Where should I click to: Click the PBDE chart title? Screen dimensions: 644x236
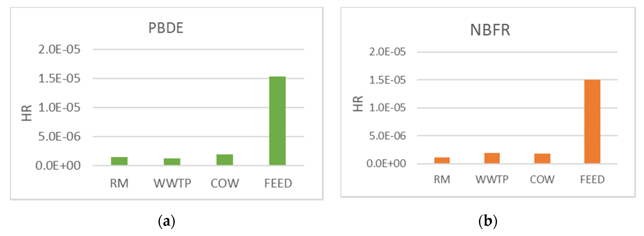coord(166,28)
